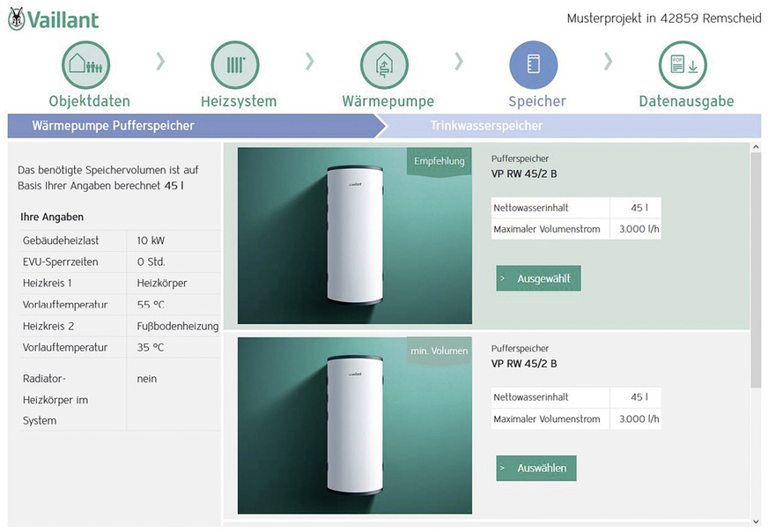Click the Speicher tank icon
This screenshot has width=768, height=532.
tap(534, 65)
